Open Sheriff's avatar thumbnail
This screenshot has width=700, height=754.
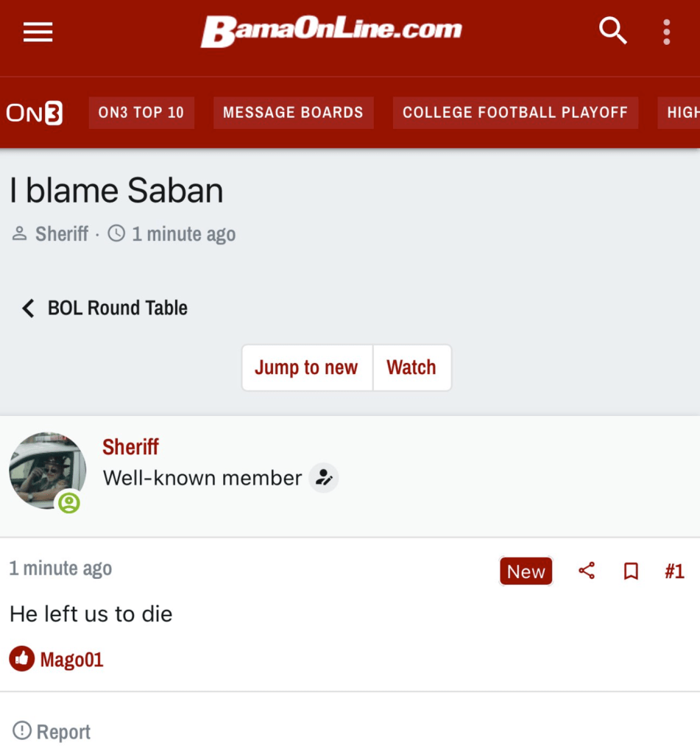[47, 470]
